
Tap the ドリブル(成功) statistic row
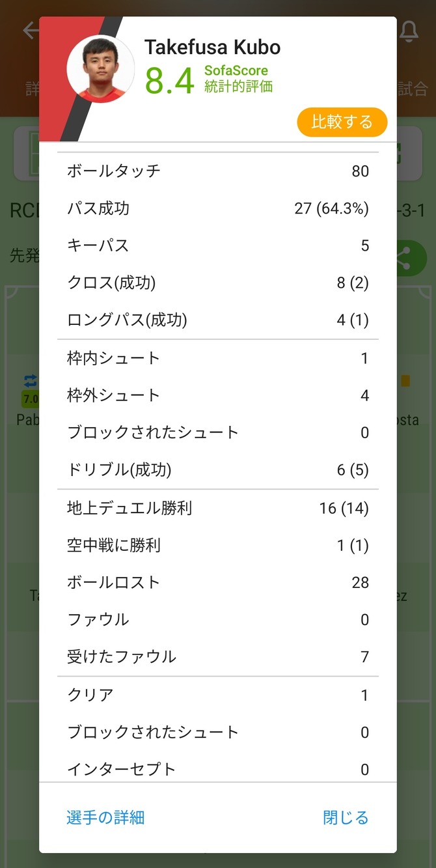[x=218, y=469]
